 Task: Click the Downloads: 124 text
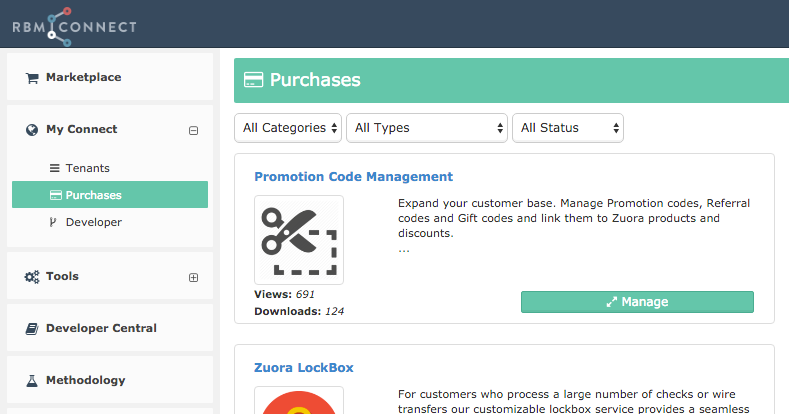[x=299, y=311]
